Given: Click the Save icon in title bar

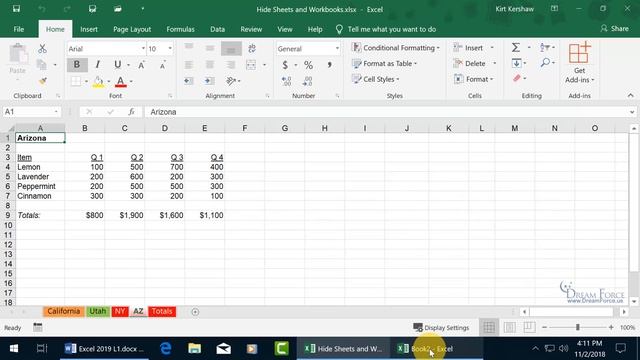Looking at the screenshot, I should tap(16, 9).
